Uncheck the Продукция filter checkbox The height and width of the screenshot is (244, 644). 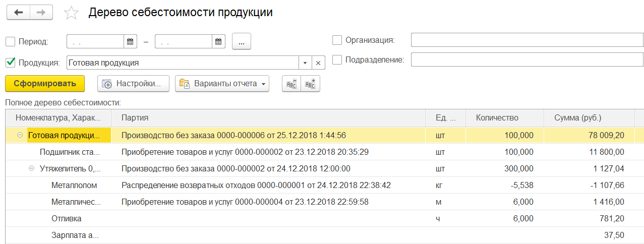point(10,63)
